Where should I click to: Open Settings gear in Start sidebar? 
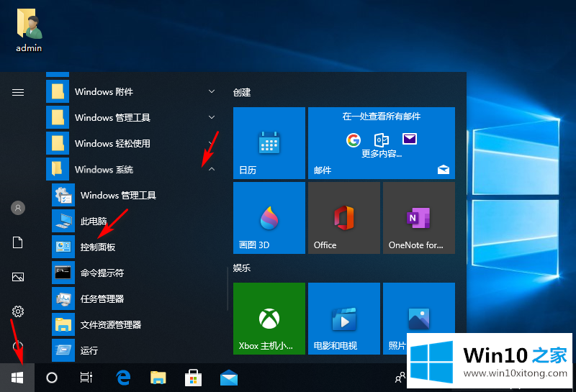[x=18, y=311]
